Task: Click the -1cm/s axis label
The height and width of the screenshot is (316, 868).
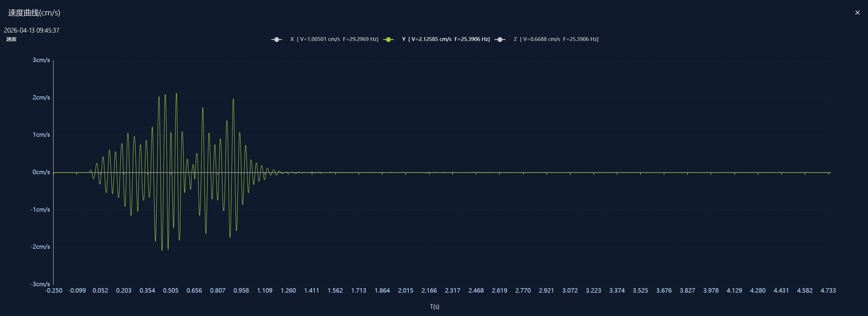Action: pos(40,209)
